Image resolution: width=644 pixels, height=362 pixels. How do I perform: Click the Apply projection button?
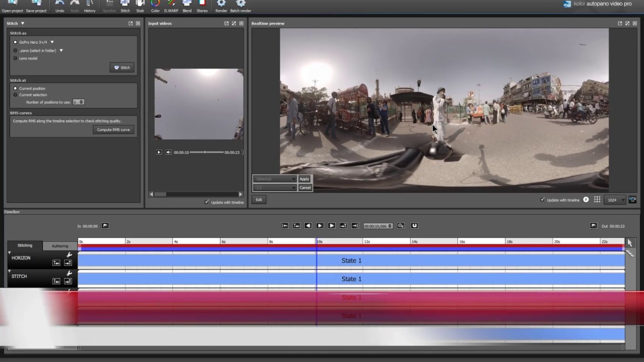pos(304,179)
